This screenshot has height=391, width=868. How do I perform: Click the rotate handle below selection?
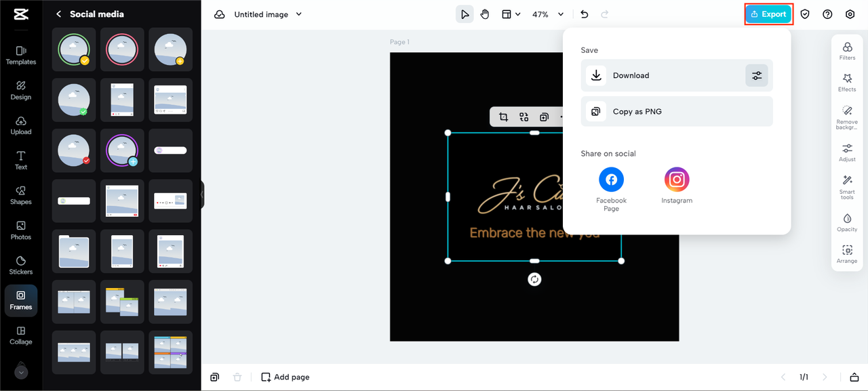click(534, 279)
